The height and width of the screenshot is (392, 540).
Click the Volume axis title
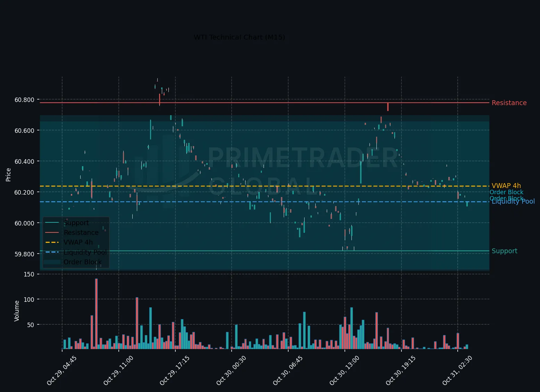[17, 311]
